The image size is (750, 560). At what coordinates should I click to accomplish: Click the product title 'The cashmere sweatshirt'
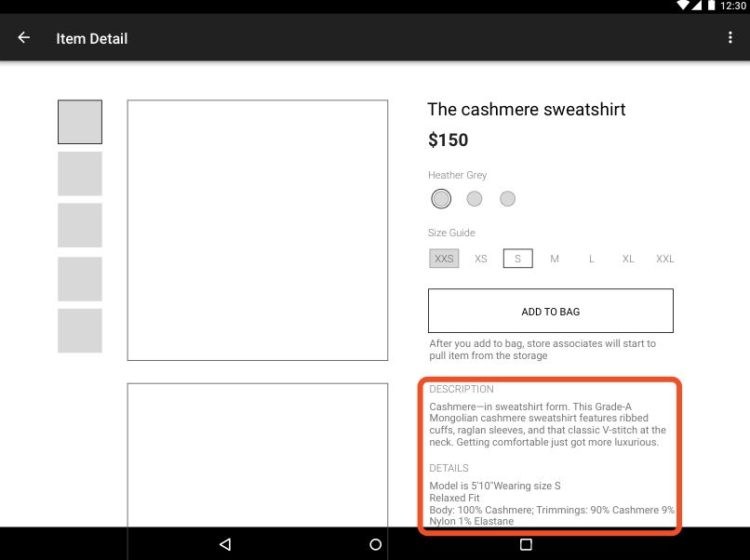(x=526, y=110)
